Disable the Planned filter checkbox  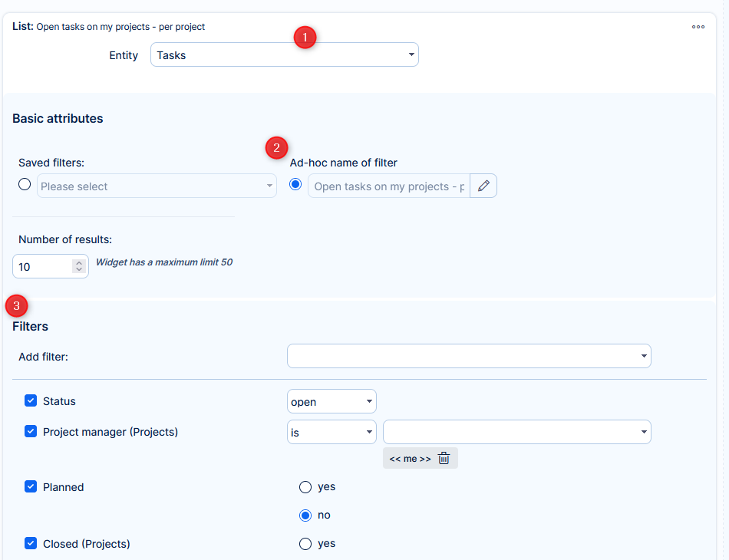[31, 487]
